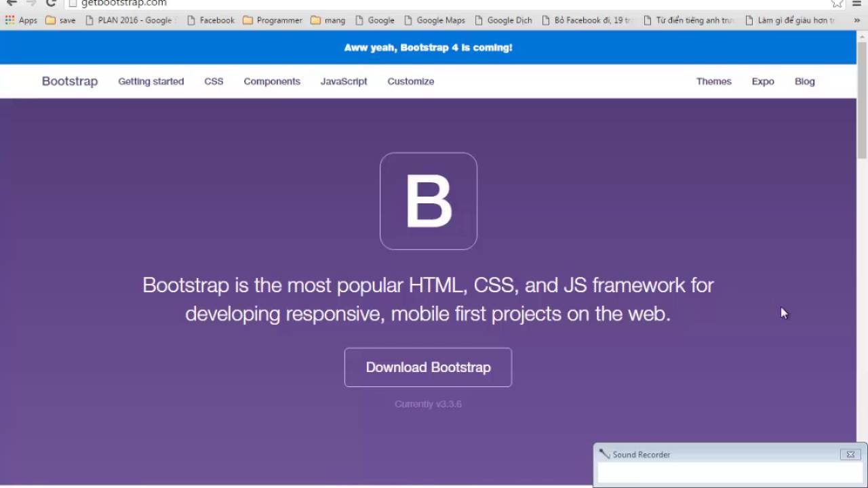Click the Sound Recorder microphone icon
This screenshot has width=868, height=488.
tap(604, 454)
